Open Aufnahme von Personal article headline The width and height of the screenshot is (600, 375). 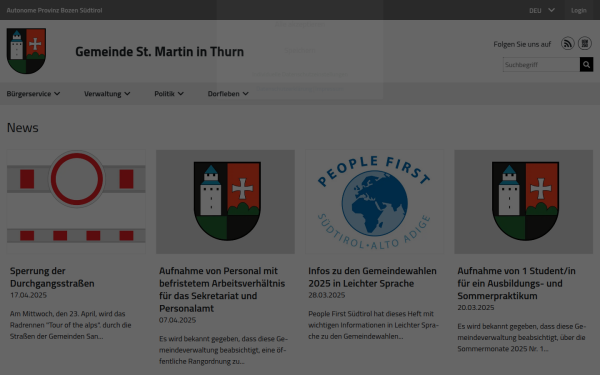tap(222, 289)
